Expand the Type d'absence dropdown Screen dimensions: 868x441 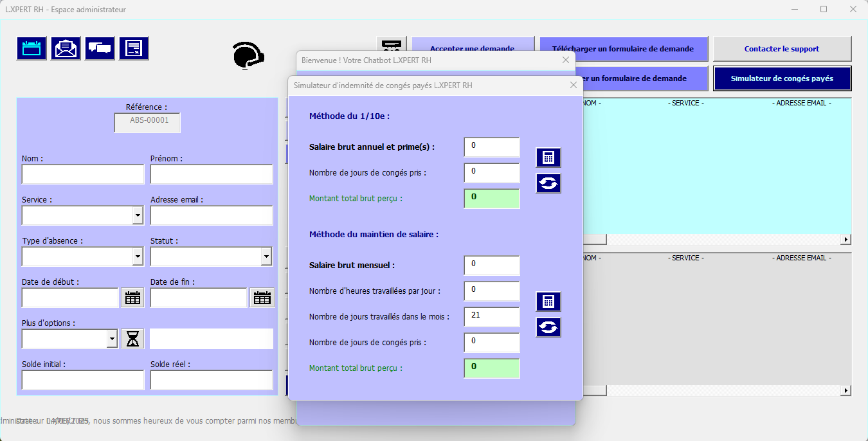pyautogui.click(x=138, y=256)
